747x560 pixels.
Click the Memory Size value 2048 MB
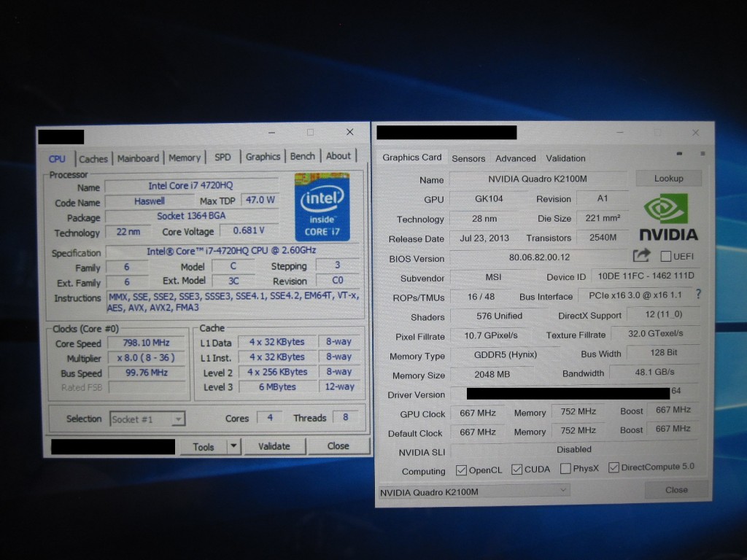click(x=492, y=374)
